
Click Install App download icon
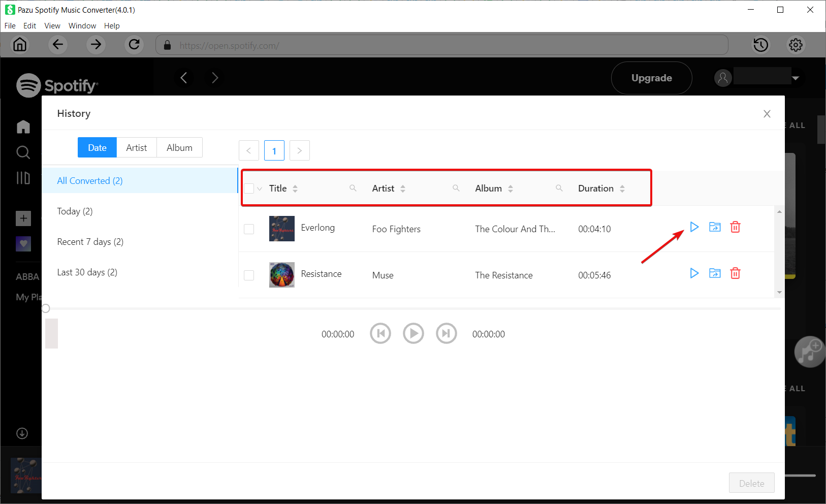(x=22, y=433)
